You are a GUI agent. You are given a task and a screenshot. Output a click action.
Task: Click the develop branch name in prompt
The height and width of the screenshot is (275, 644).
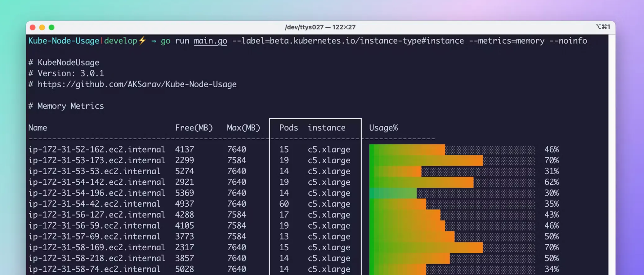pos(121,41)
